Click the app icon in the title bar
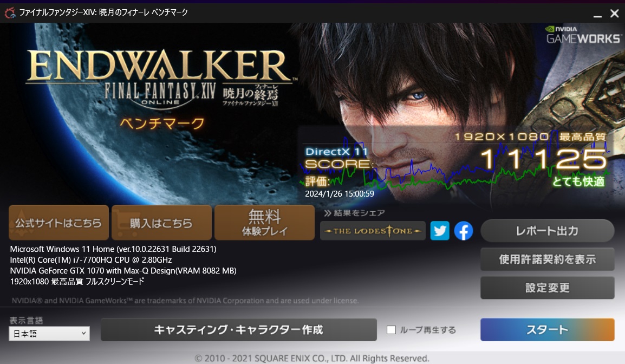The height and width of the screenshot is (364, 625). point(9,12)
